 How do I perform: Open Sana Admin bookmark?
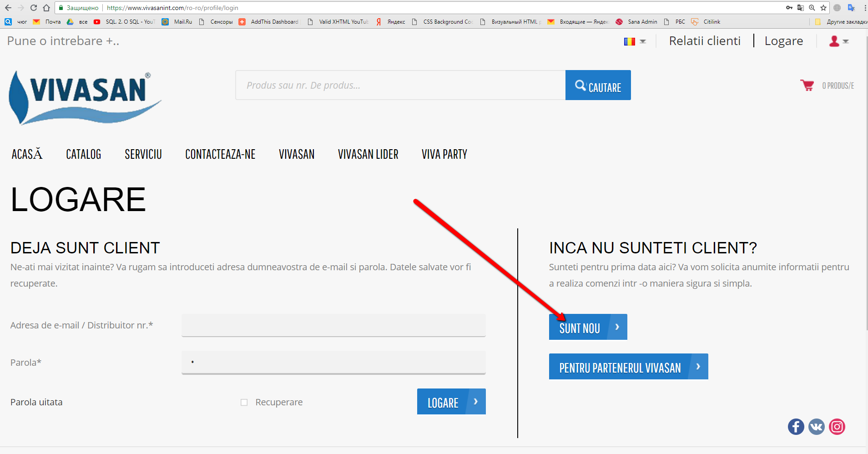(636, 21)
